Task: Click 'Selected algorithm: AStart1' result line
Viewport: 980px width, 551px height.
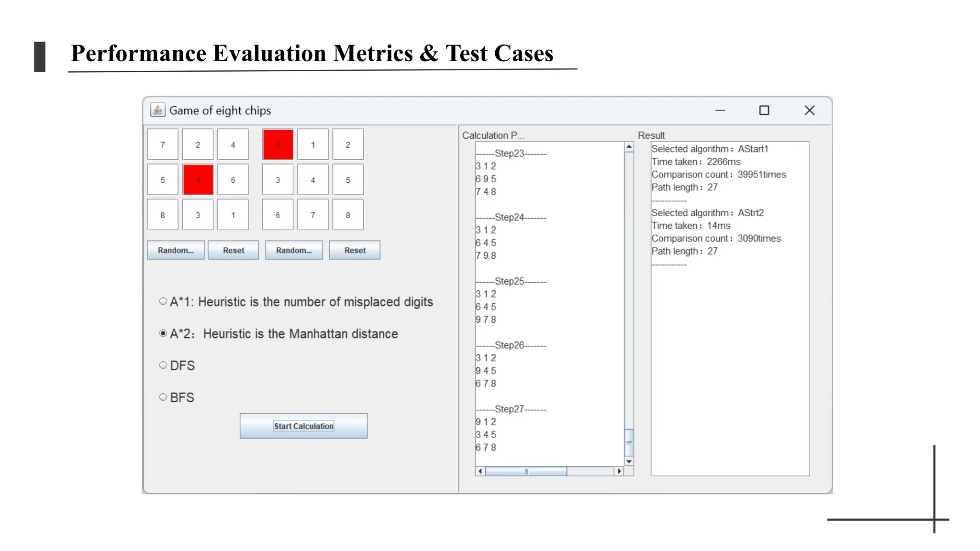Action: click(x=710, y=149)
